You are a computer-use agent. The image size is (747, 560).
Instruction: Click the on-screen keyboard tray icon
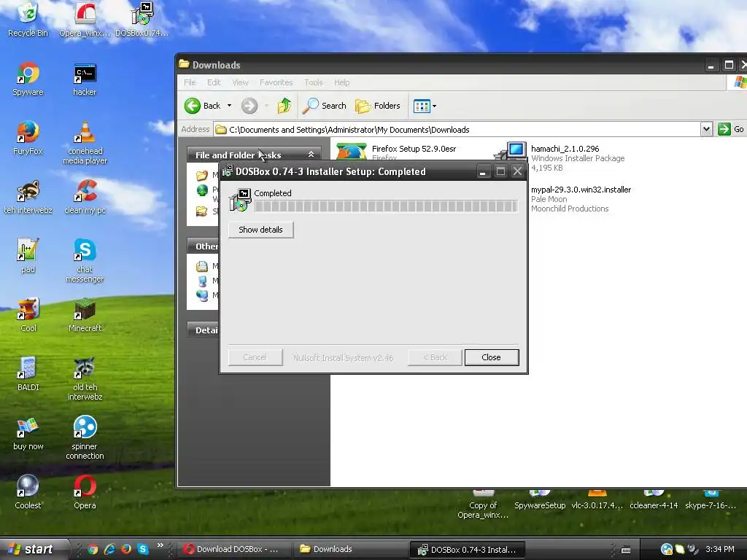click(626, 550)
